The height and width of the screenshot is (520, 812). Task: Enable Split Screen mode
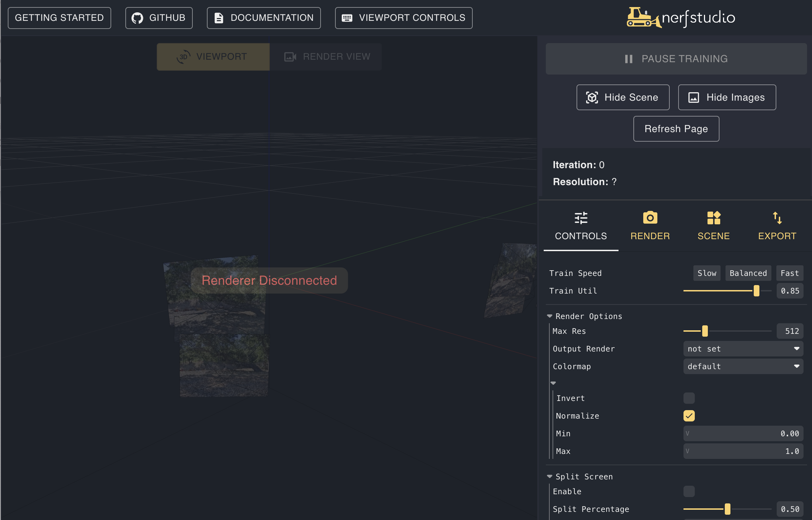point(688,491)
